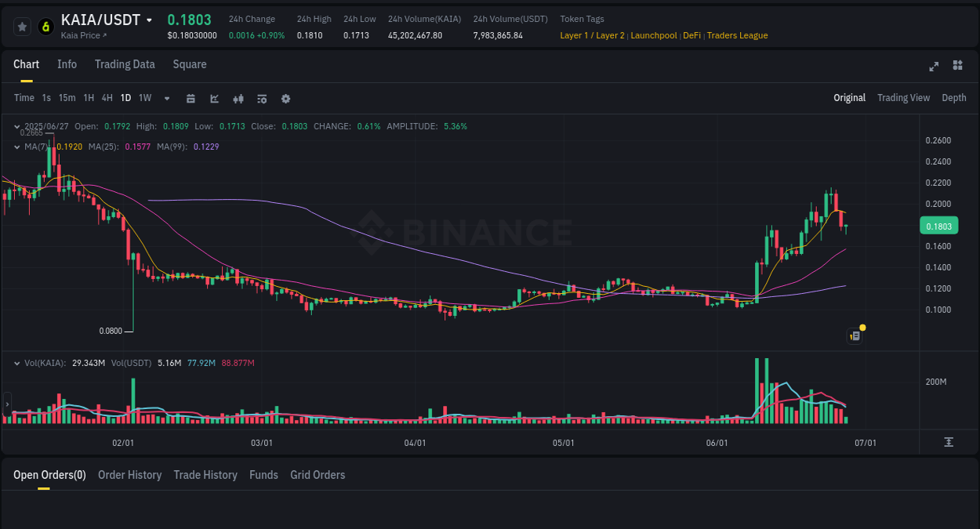
Task: Open the Order History tab
Action: [129, 475]
